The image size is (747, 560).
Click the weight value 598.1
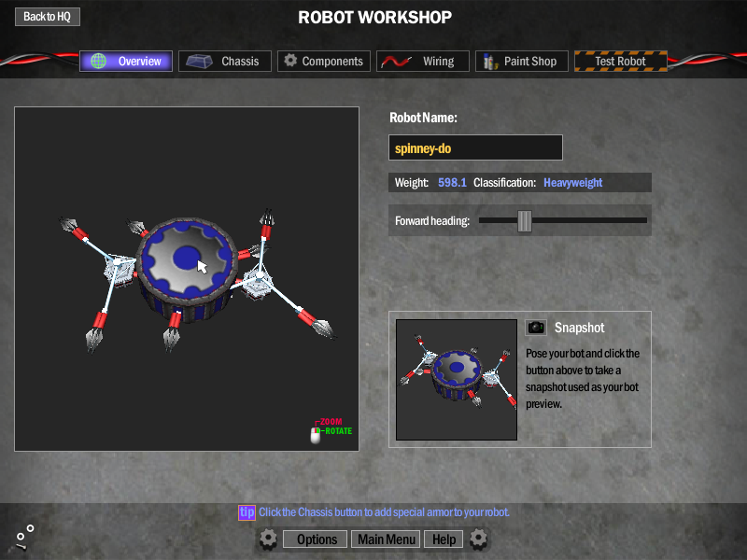[452, 182]
